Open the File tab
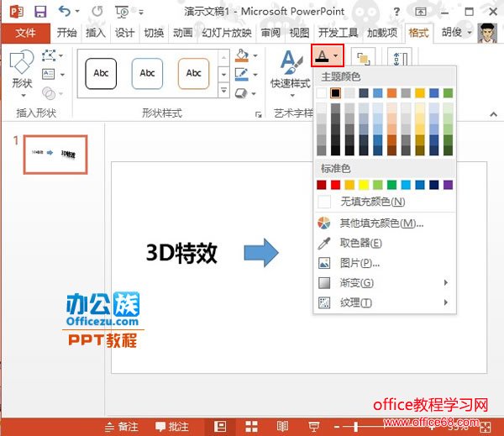The image size is (504, 436). [25, 33]
